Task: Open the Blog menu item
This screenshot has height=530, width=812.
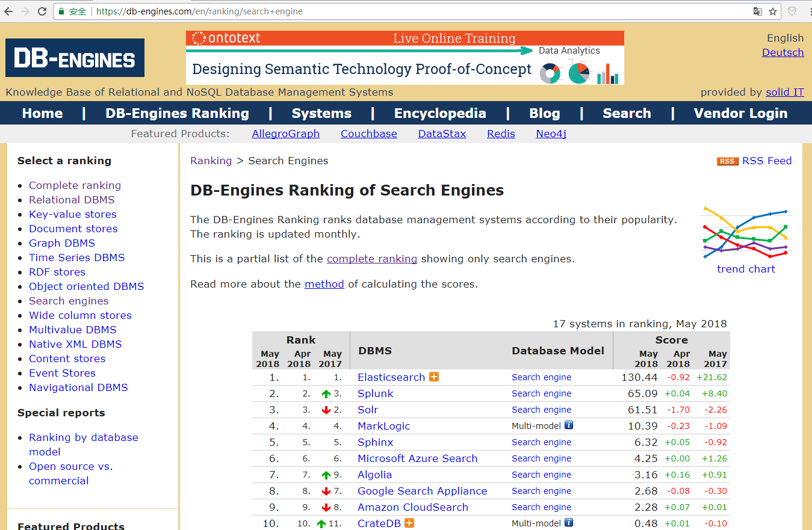Action: point(545,113)
